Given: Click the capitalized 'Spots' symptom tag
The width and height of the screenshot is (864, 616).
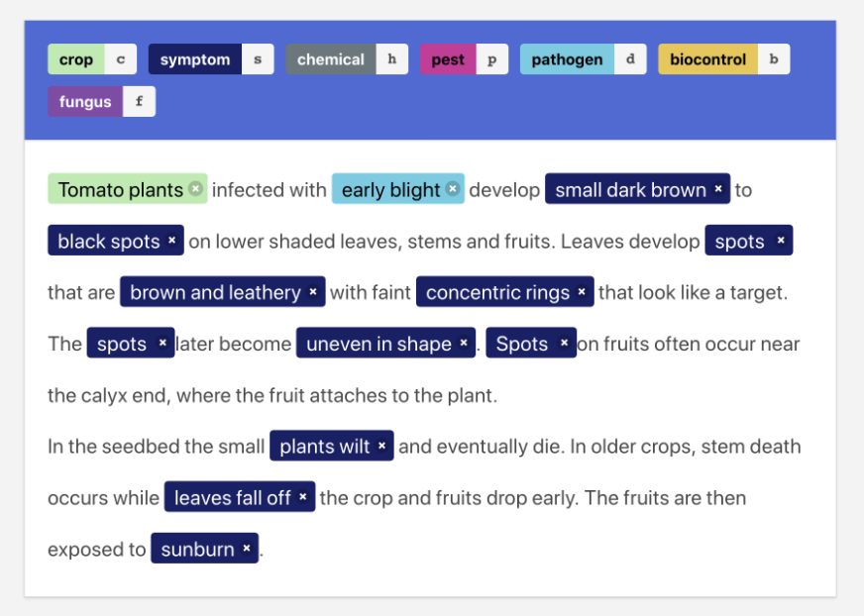Looking at the screenshot, I should [521, 344].
